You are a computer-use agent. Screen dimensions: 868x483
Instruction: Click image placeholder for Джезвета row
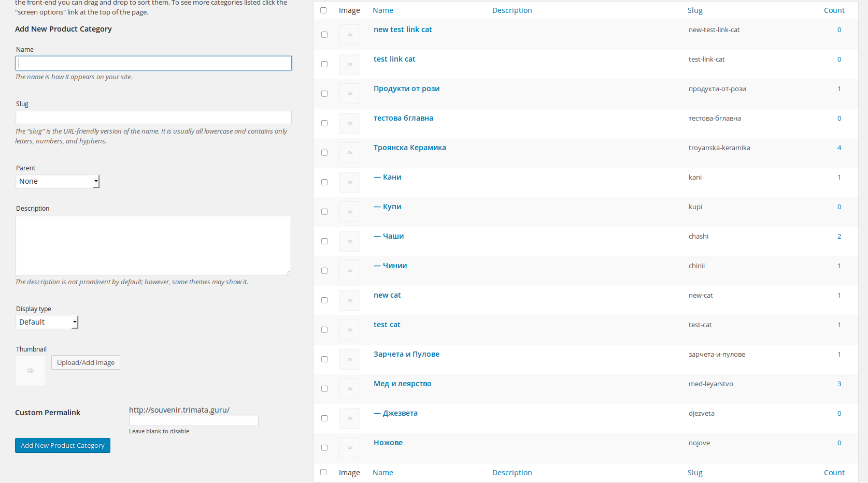point(350,418)
